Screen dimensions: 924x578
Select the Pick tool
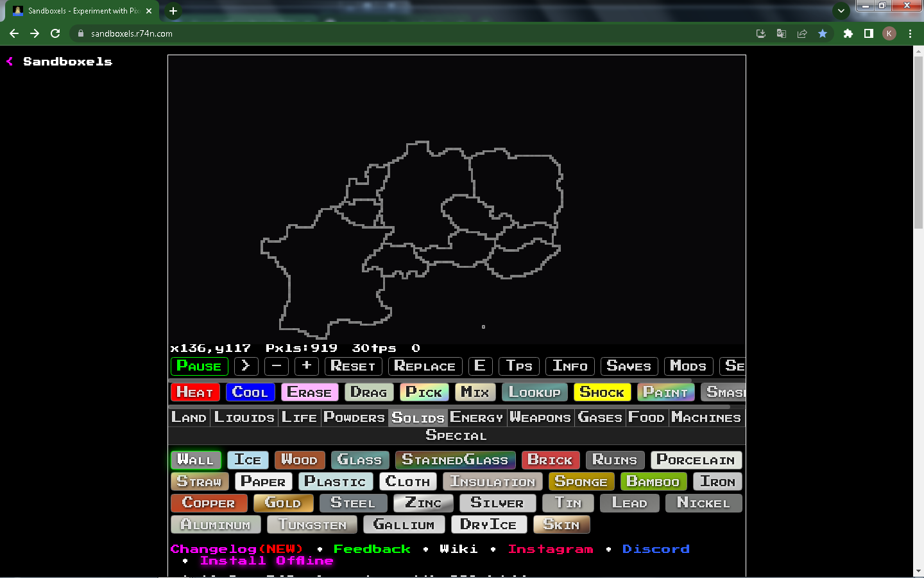pyautogui.click(x=424, y=392)
